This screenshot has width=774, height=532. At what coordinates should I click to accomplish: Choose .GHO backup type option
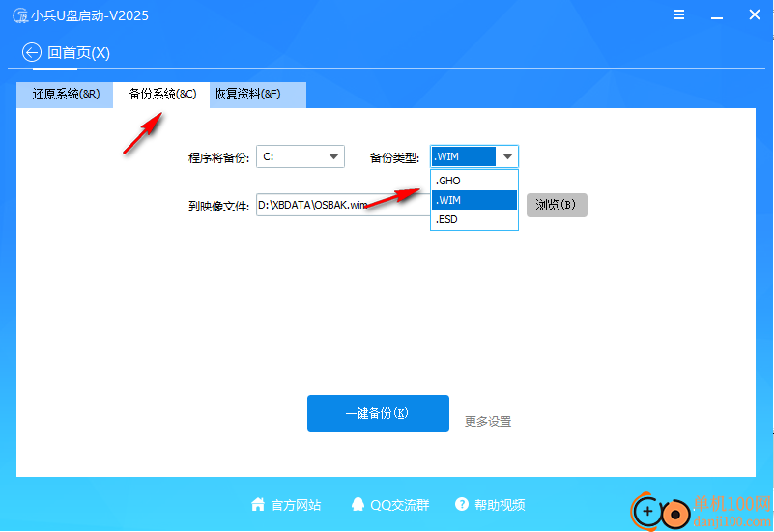tap(474, 181)
